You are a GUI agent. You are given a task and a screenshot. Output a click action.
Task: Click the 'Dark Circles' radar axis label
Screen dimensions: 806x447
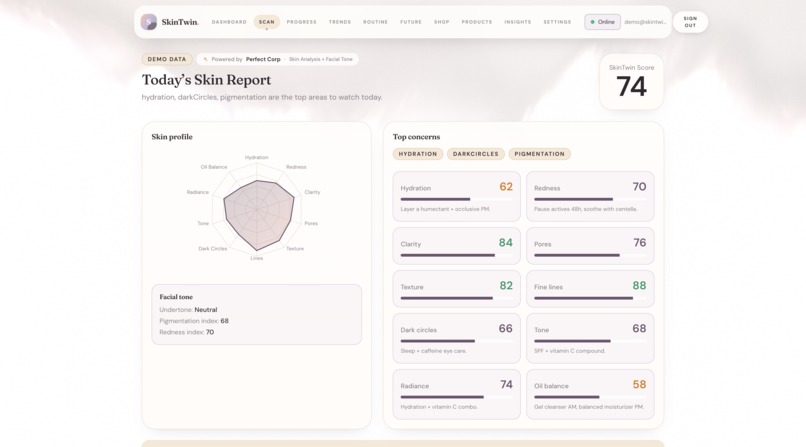point(213,249)
